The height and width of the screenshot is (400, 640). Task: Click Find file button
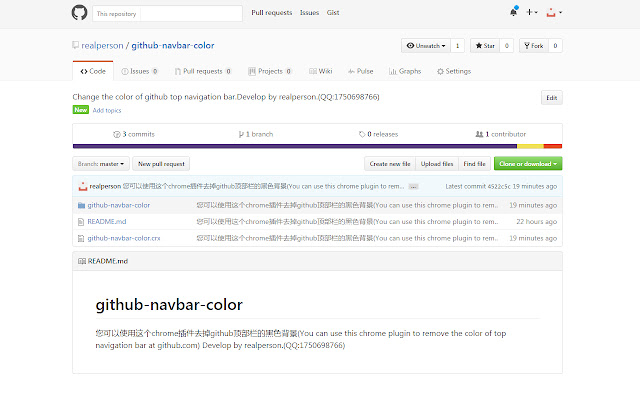474,164
